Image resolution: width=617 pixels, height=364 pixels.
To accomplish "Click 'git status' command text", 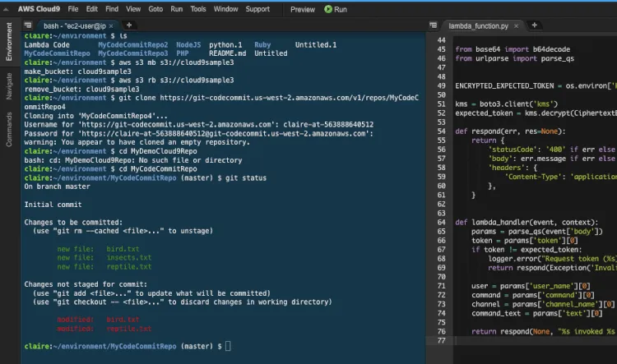I will pyautogui.click(x=246, y=178).
